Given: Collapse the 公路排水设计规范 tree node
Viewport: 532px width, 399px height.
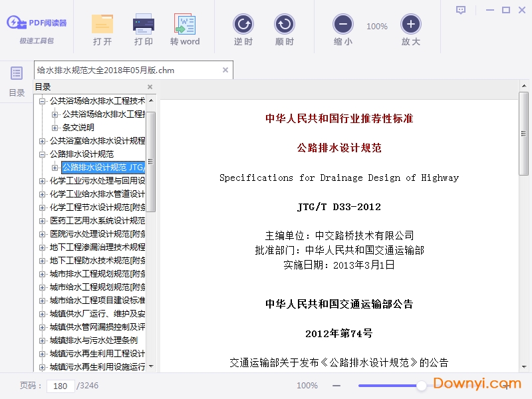Looking at the screenshot, I should click(x=43, y=154).
